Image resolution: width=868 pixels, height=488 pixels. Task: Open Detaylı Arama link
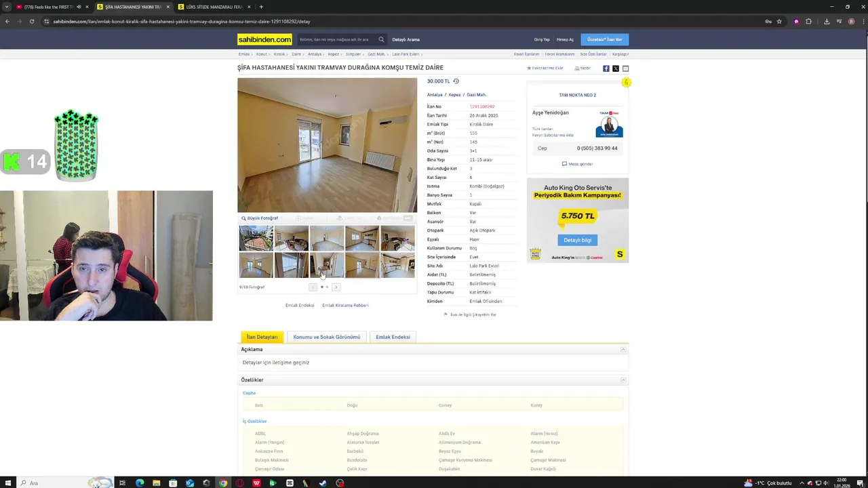point(406,39)
